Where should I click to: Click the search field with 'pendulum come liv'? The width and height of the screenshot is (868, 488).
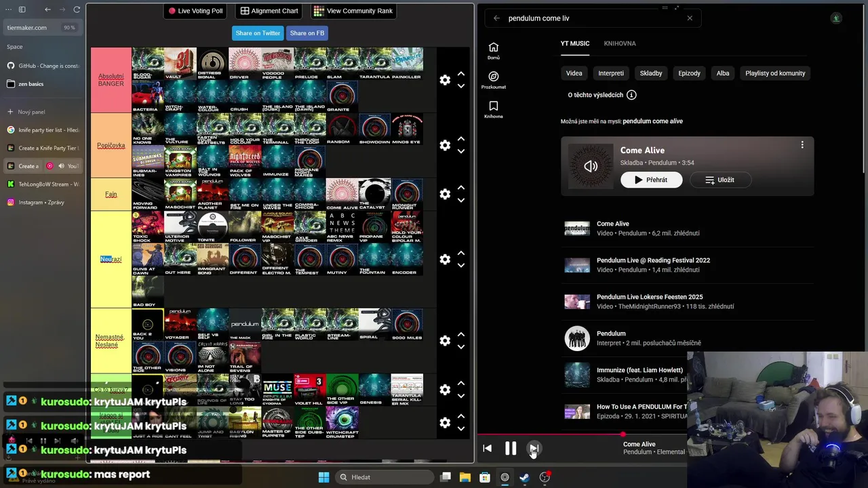click(x=593, y=18)
